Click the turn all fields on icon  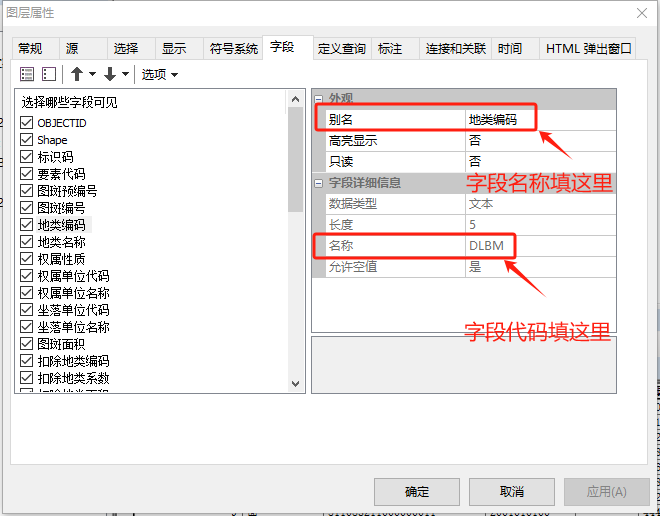coord(27,74)
